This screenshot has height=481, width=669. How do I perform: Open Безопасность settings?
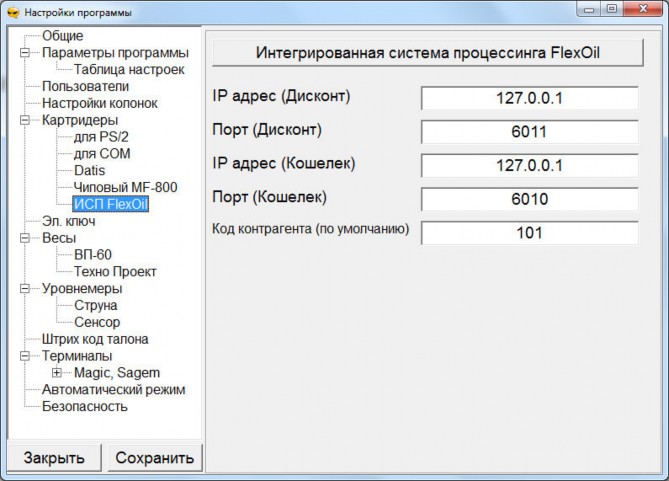(85, 407)
